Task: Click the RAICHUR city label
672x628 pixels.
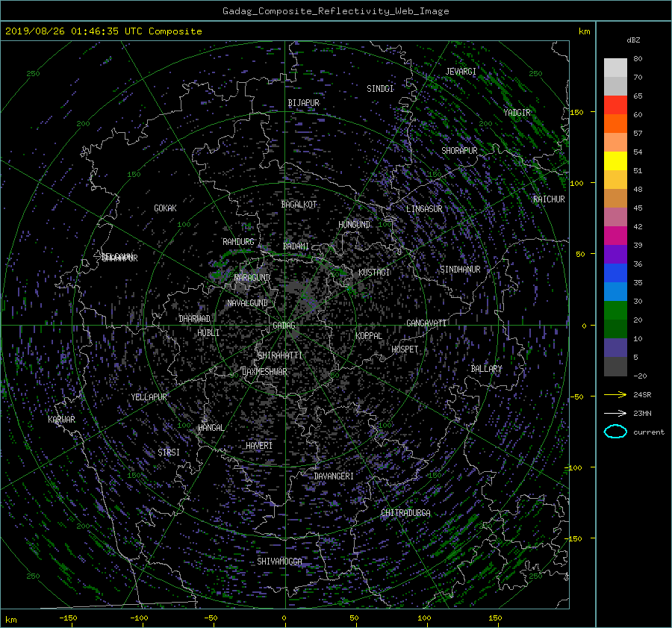Action: 549,199
